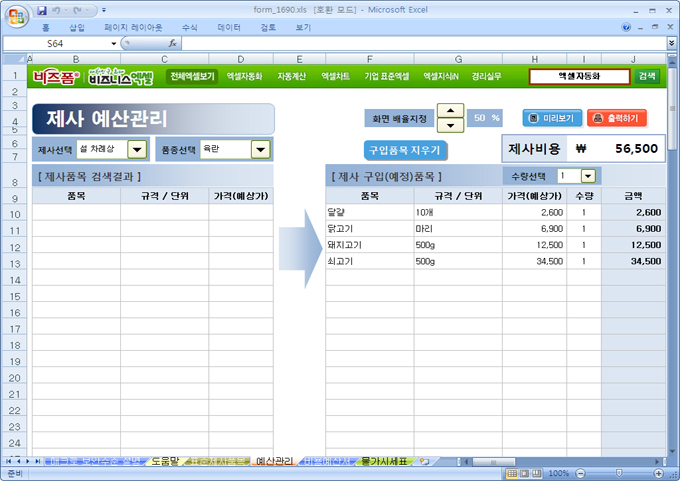Switch to the 예산관리 sheet tab

[274, 461]
